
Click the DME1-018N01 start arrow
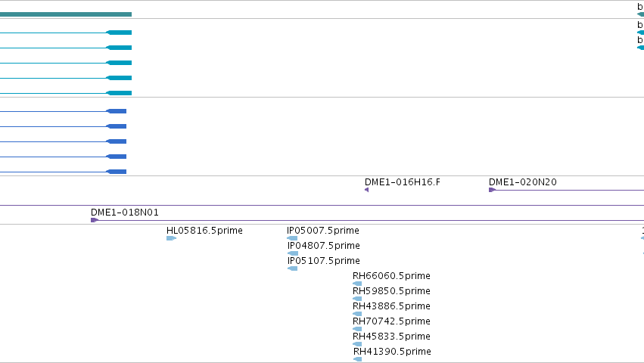pos(95,220)
